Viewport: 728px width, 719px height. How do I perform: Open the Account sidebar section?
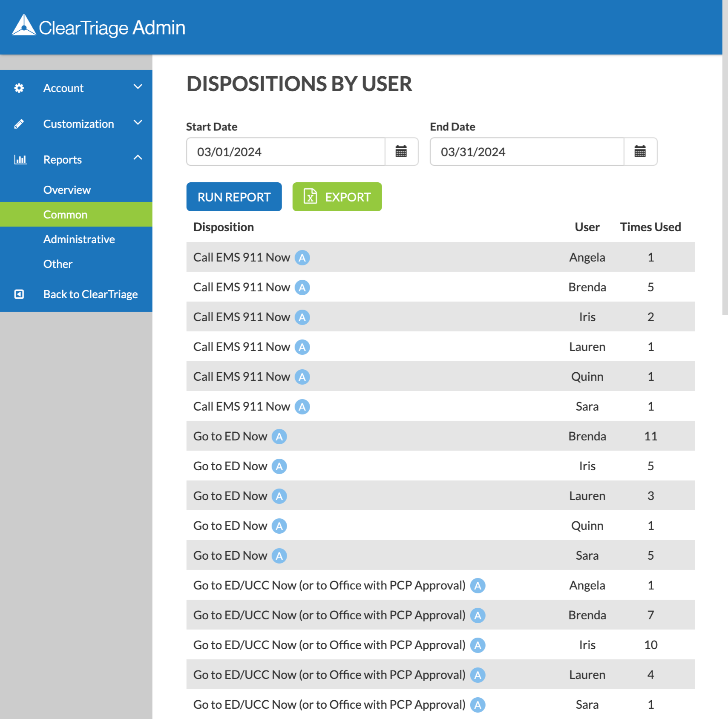click(76, 88)
